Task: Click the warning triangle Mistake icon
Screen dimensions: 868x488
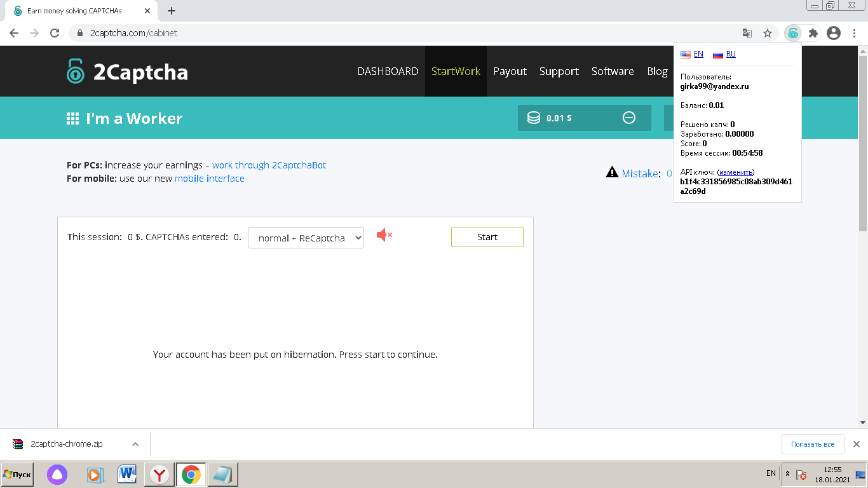Action: tap(612, 172)
